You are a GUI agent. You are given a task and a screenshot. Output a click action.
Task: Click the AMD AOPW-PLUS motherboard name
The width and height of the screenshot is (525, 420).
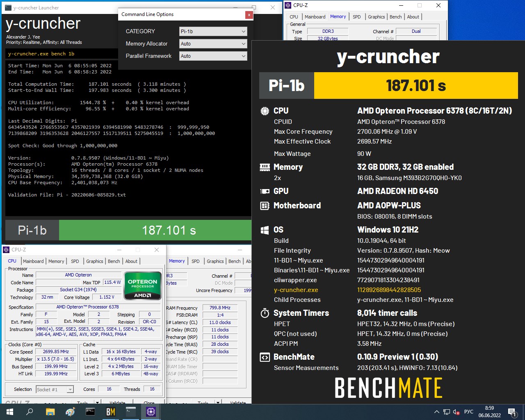[x=389, y=205]
